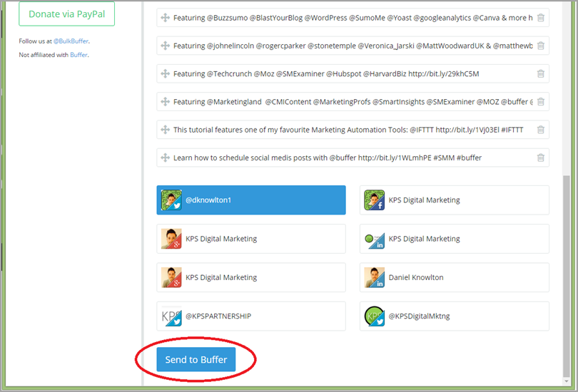Select the @KPSDigitalMktng Twitter account
Screen dimensions: 578x392
[x=454, y=316]
